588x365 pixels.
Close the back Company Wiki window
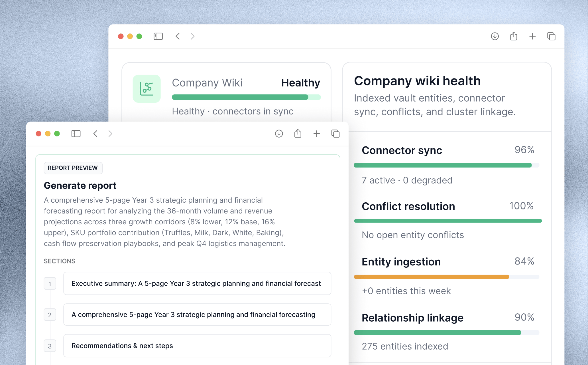[121, 36]
